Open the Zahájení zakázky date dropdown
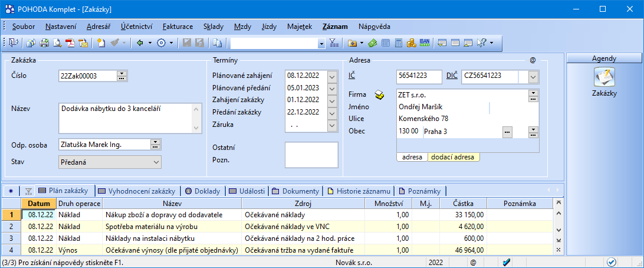Image resolution: width=644 pixels, height=268 pixels. pos(332,100)
